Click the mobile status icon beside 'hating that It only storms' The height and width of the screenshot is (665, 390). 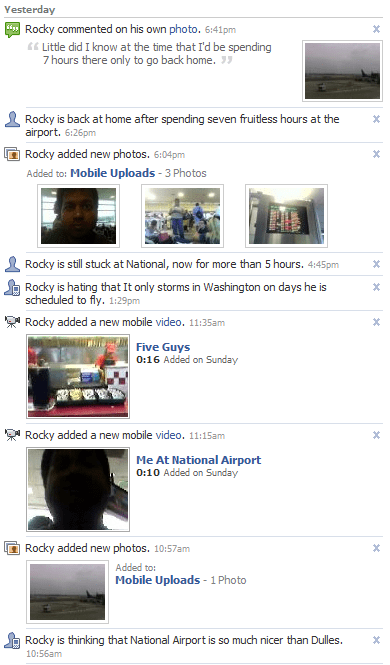point(12,288)
